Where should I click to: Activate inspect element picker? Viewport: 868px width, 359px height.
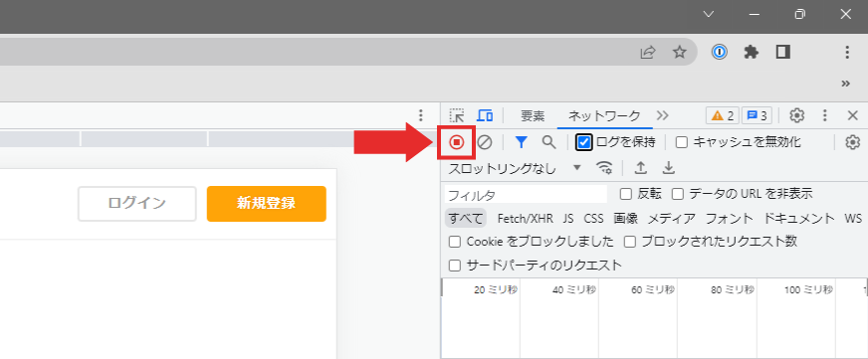point(457,115)
